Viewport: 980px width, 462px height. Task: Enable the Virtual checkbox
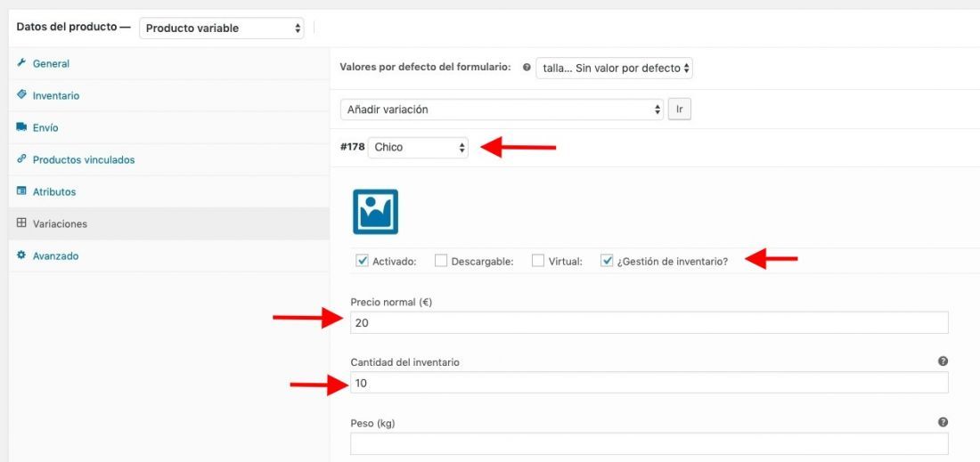(537, 261)
